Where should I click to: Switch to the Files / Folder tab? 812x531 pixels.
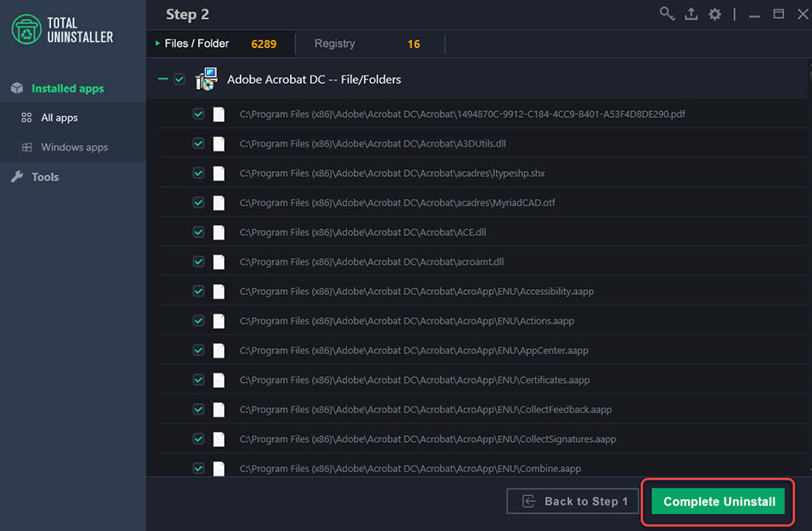click(220, 44)
